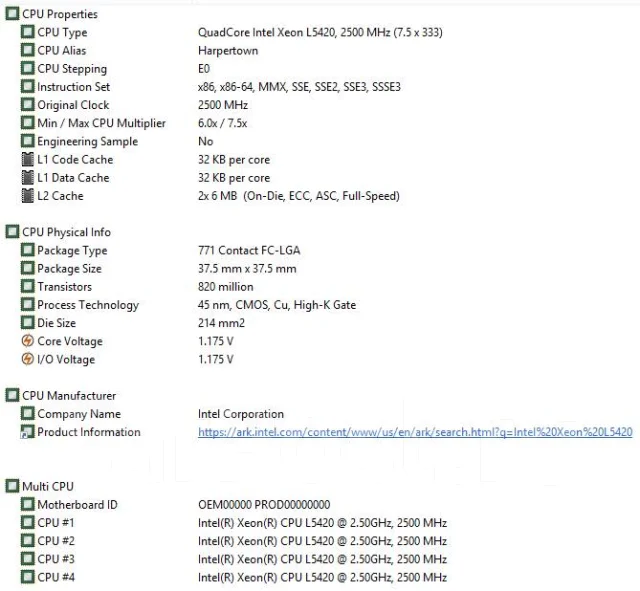Screen dimensions: 640x591
Task: Click the chip icon beside CPU #1
Action: coord(27,522)
